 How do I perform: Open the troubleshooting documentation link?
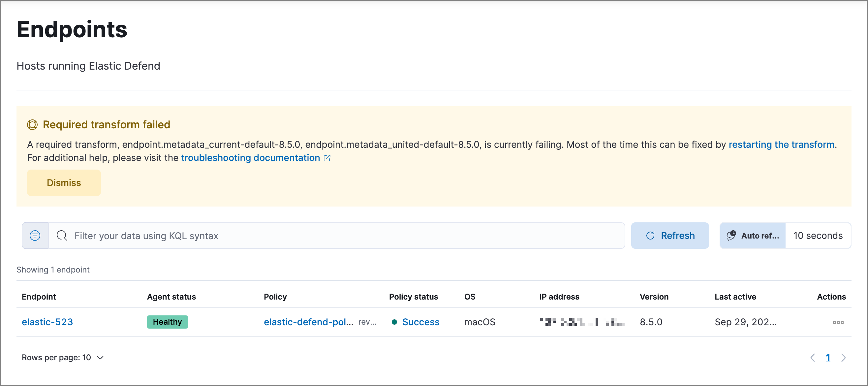coord(250,157)
